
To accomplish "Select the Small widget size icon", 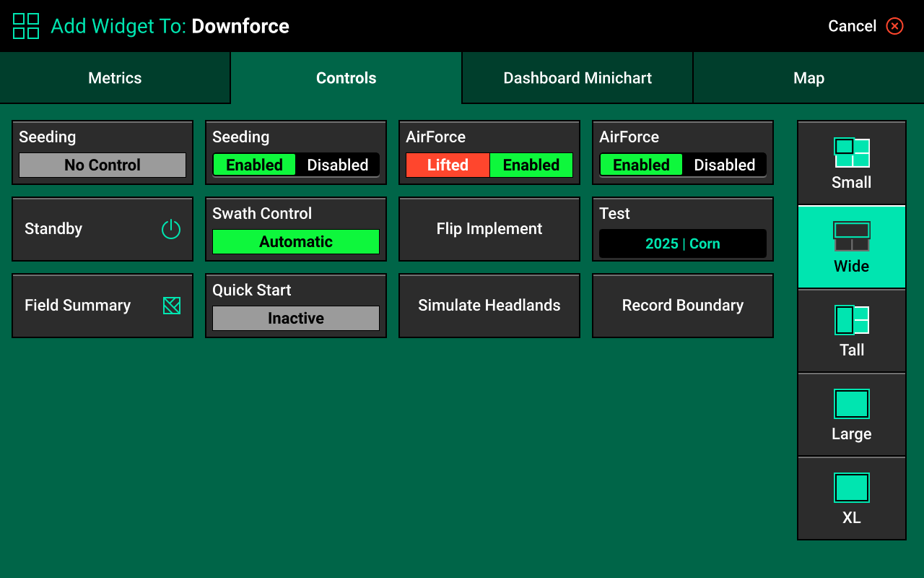I will point(852,152).
